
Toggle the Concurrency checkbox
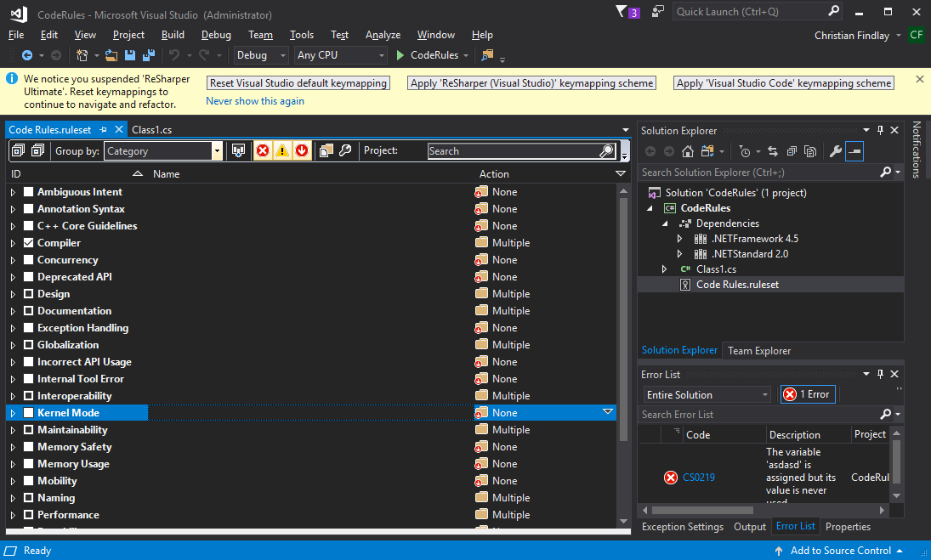pyautogui.click(x=29, y=260)
